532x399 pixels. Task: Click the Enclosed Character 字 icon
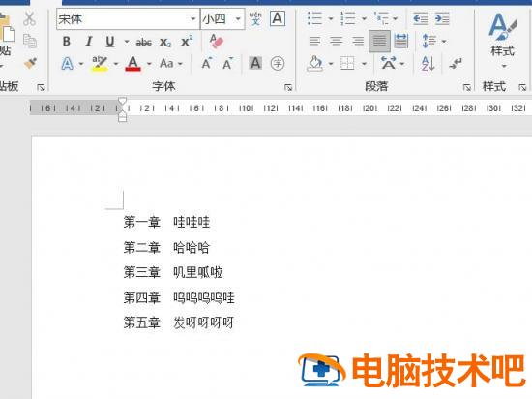coord(278,64)
